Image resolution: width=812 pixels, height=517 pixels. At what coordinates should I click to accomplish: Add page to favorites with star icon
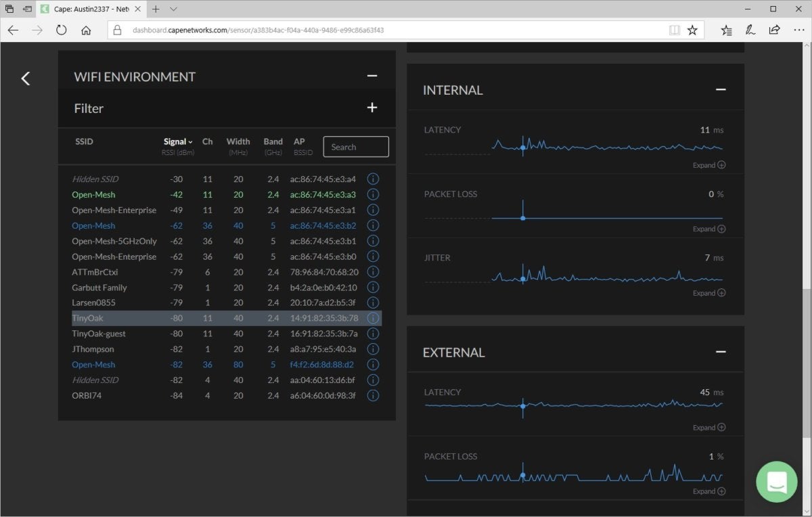tap(692, 30)
